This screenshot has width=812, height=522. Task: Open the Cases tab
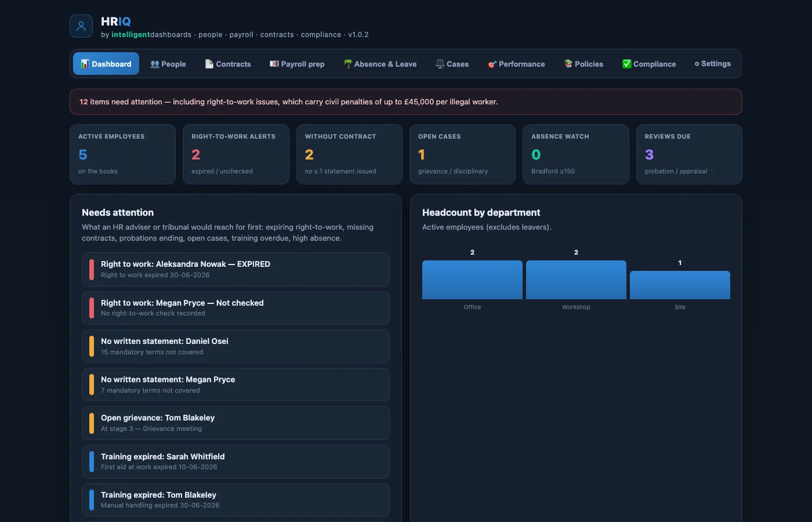coord(452,64)
